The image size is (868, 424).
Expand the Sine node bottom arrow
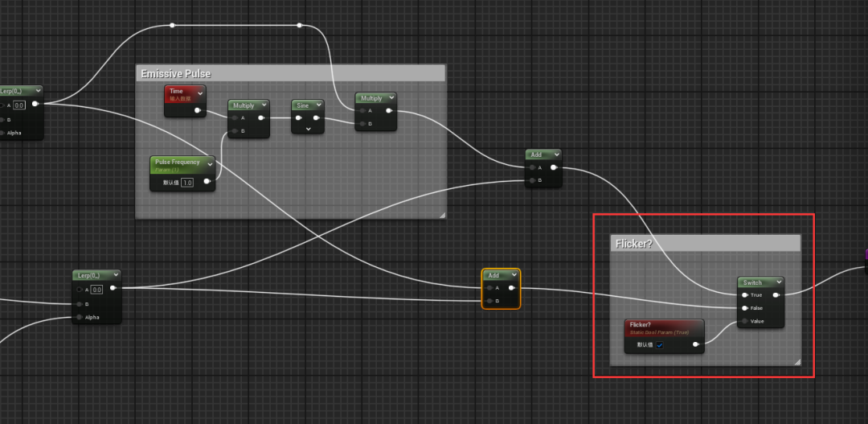(x=308, y=129)
